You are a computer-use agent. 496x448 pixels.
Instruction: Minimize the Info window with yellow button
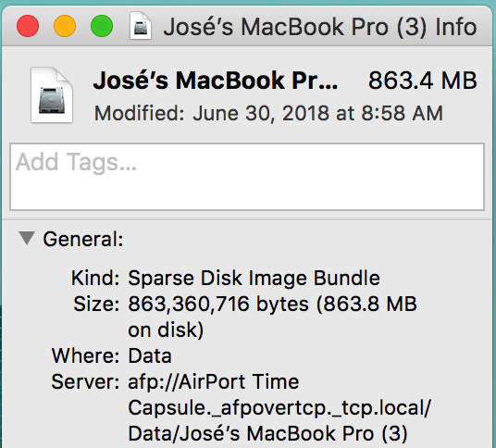(65, 26)
